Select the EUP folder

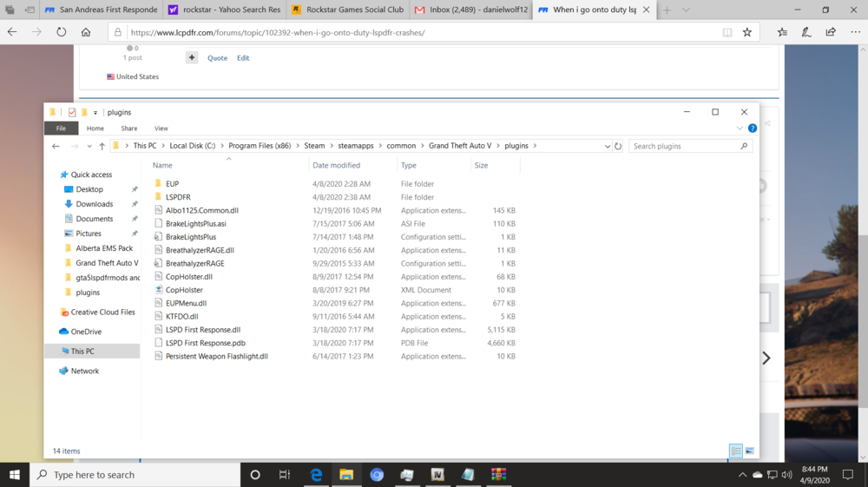pos(172,184)
